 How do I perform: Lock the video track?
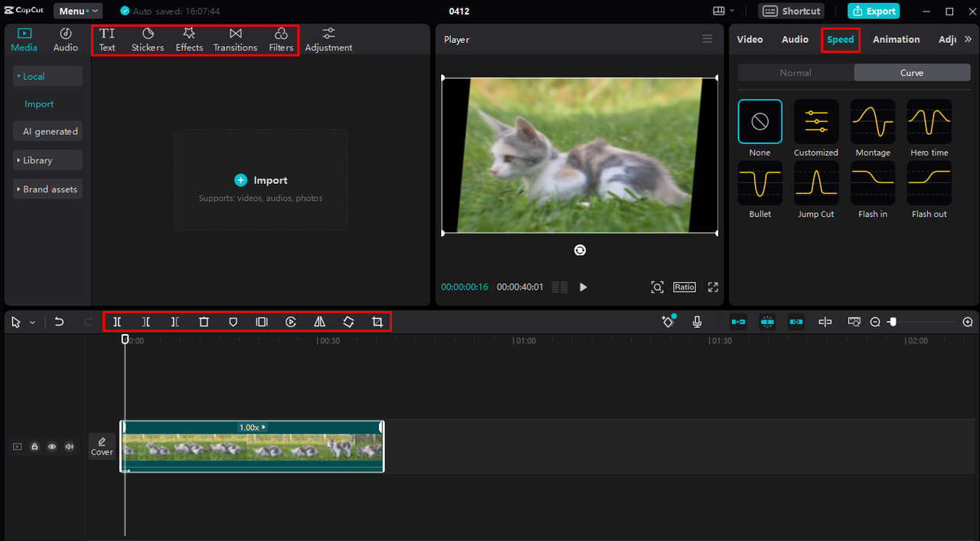click(34, 446)
